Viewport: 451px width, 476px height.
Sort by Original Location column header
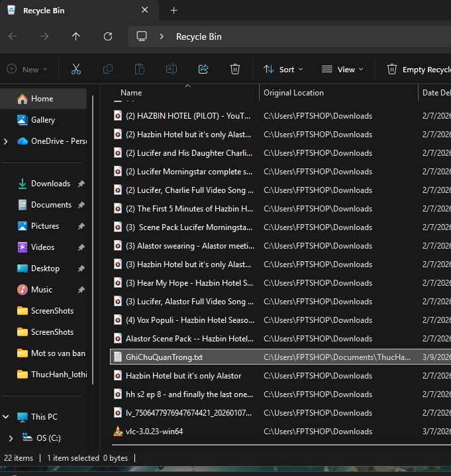tap(338, 93)
